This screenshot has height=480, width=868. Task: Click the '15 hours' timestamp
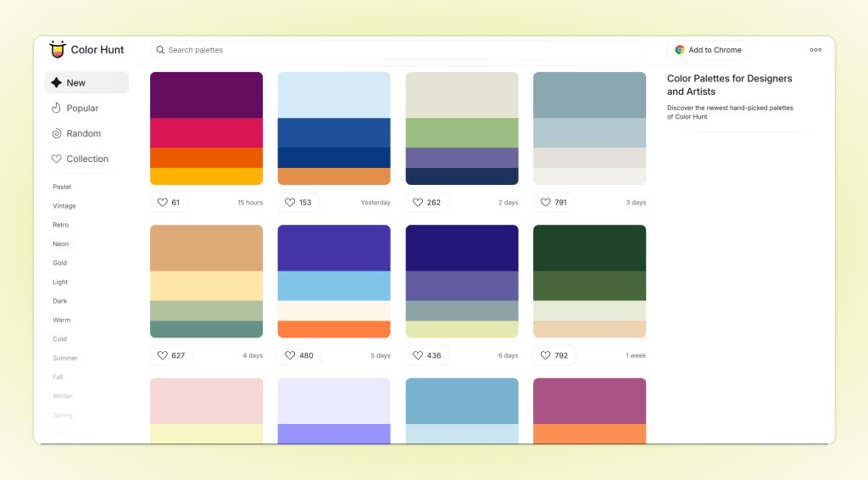[x=250, y=203]
